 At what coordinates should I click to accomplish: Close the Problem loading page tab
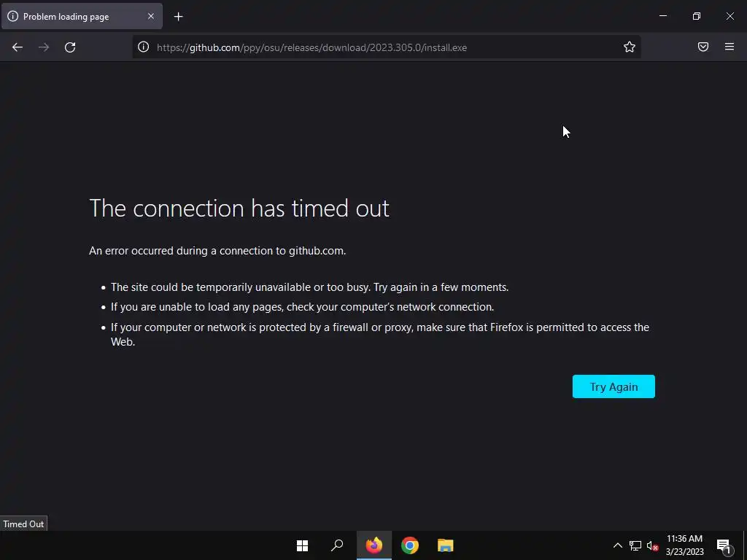click(x=150, y=16)
